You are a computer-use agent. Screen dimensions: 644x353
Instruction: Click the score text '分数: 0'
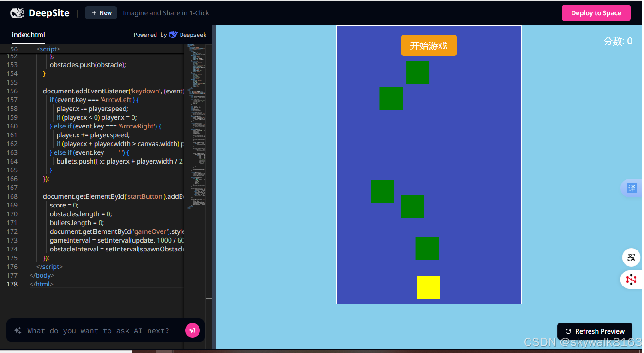click(x=618, y=41)
